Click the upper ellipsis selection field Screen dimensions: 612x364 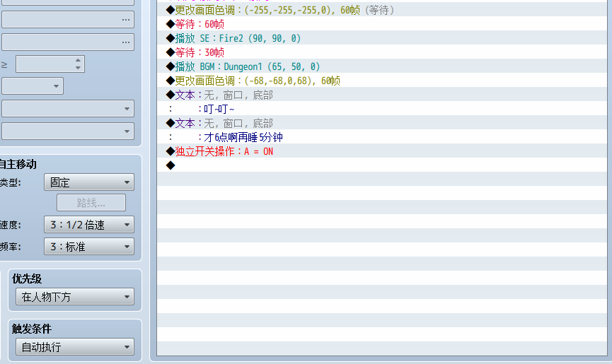pos(68,20)
